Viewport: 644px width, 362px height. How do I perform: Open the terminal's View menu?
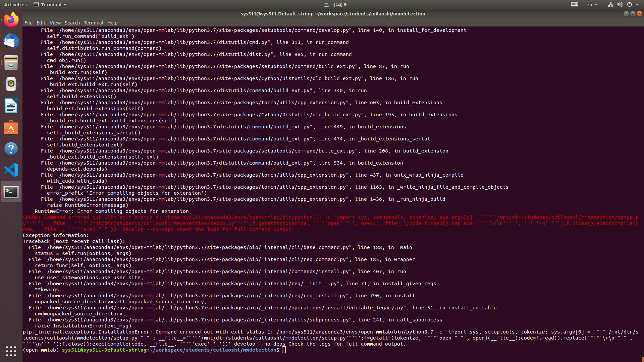coord(55,22)
